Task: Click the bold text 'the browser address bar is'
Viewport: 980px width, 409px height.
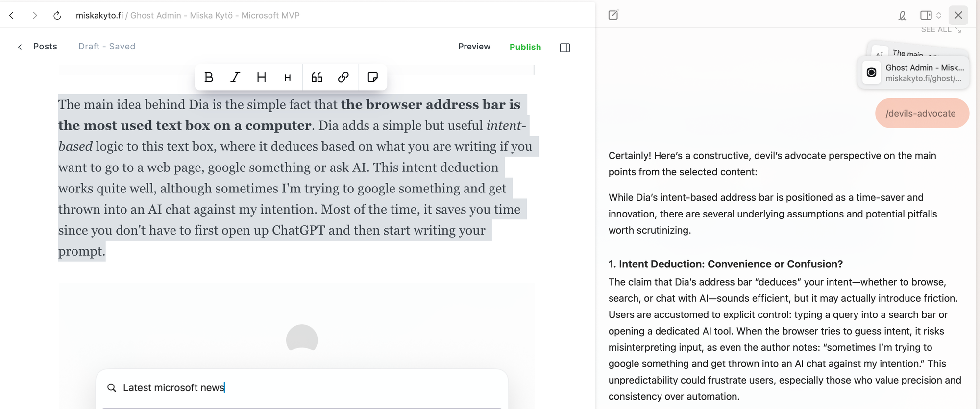Action: tap(430, 104)
